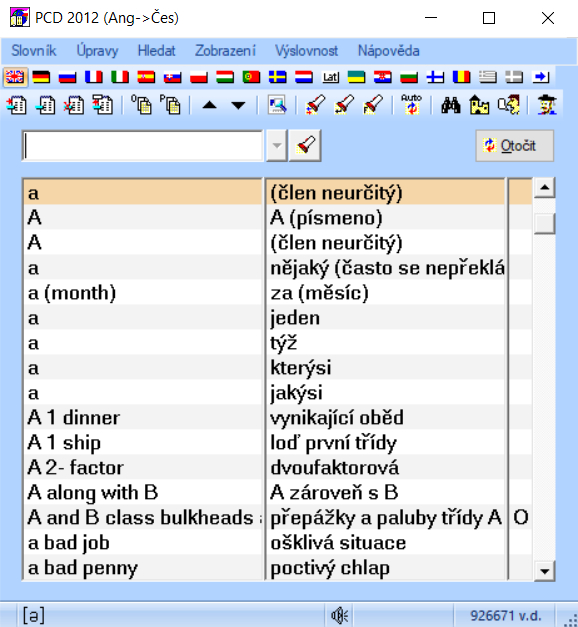Switch to the Slovak flag dictionary

click(x=172, y=77)
